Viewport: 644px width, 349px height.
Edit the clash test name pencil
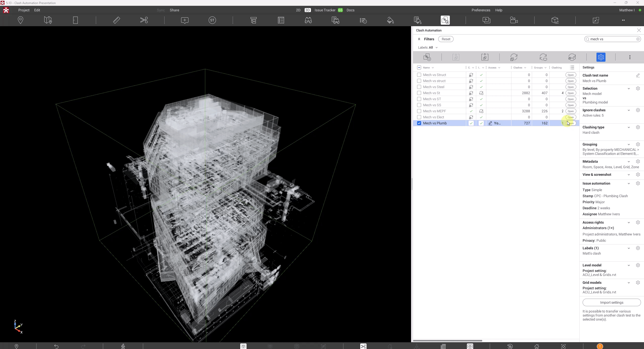click(638, 75)
